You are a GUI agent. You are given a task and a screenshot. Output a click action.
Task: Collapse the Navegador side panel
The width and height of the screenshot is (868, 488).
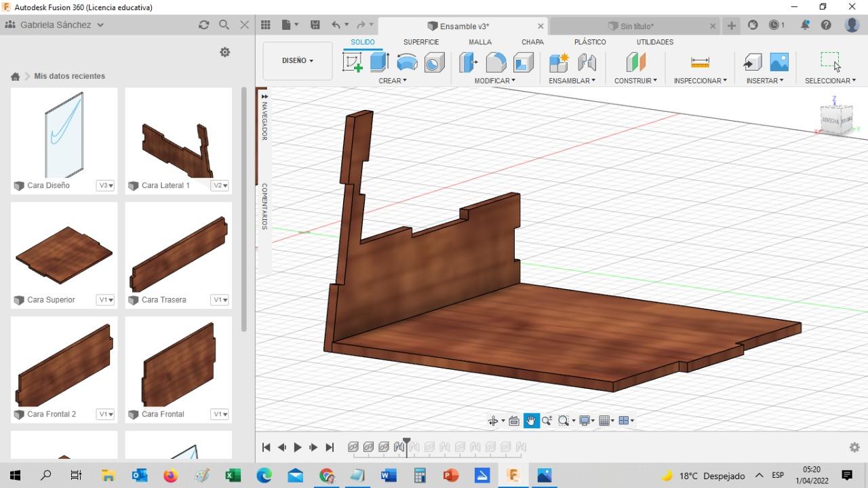point(264,95)
